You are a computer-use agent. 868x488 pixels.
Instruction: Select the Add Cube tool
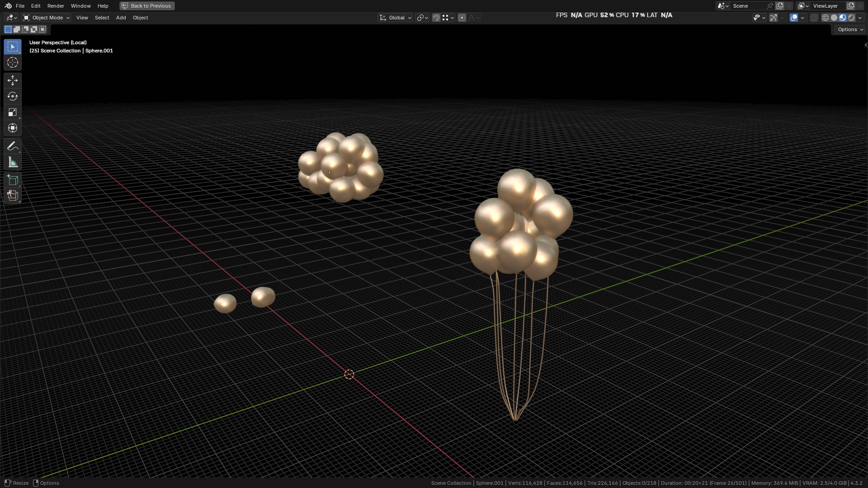pyautogui.click(x=13, y=180)
